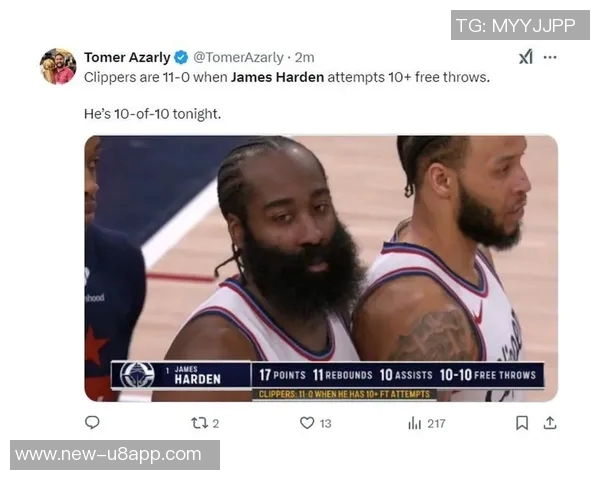Open the James Harden broadcast image
The image size is (600, 480).
coord(321,268)
